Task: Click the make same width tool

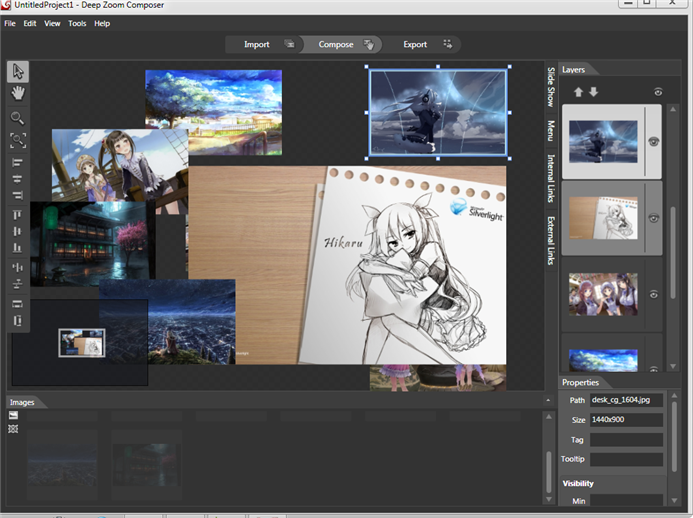Action: 18,304
